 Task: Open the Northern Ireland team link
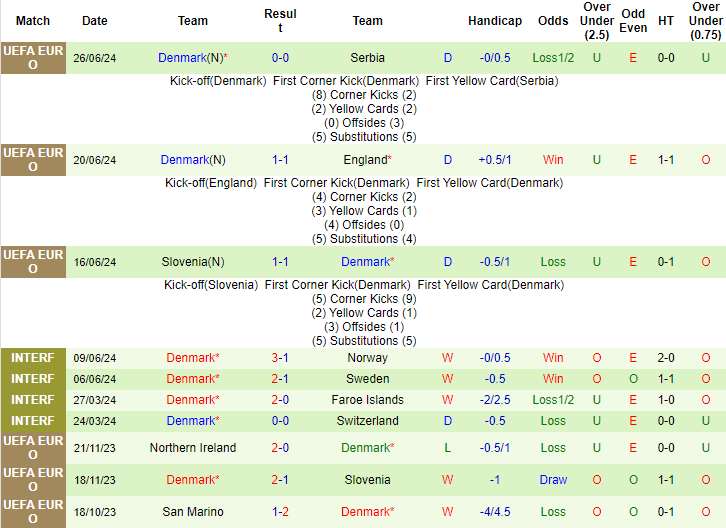(193, 448)
